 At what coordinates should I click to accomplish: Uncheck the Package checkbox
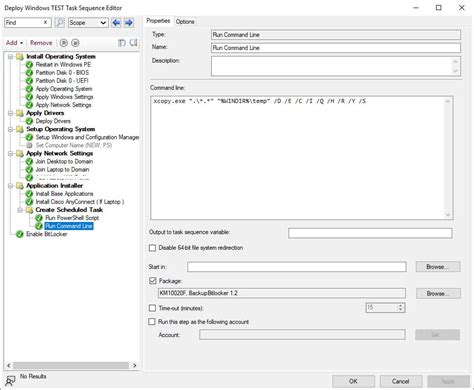[153, 281]
